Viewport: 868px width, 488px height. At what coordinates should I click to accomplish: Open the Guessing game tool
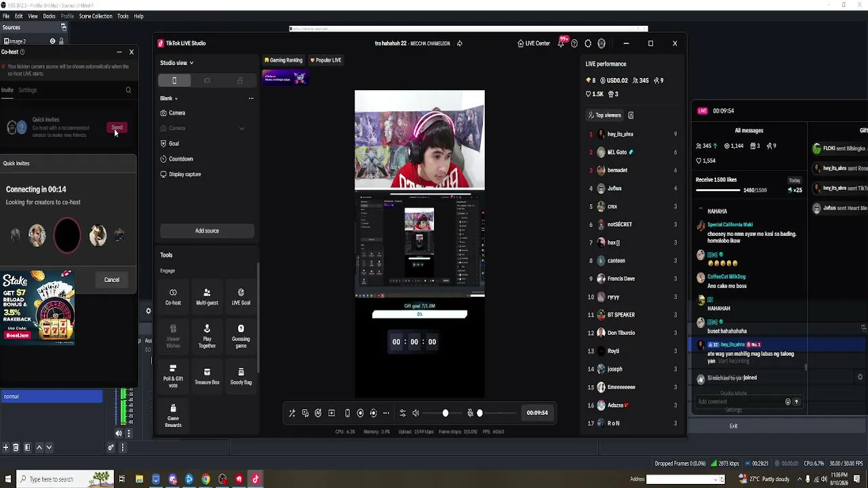[x=241, y=335]
